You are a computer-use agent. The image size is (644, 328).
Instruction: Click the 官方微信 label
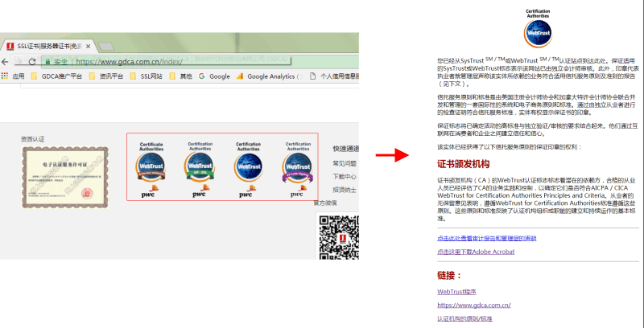325,203
